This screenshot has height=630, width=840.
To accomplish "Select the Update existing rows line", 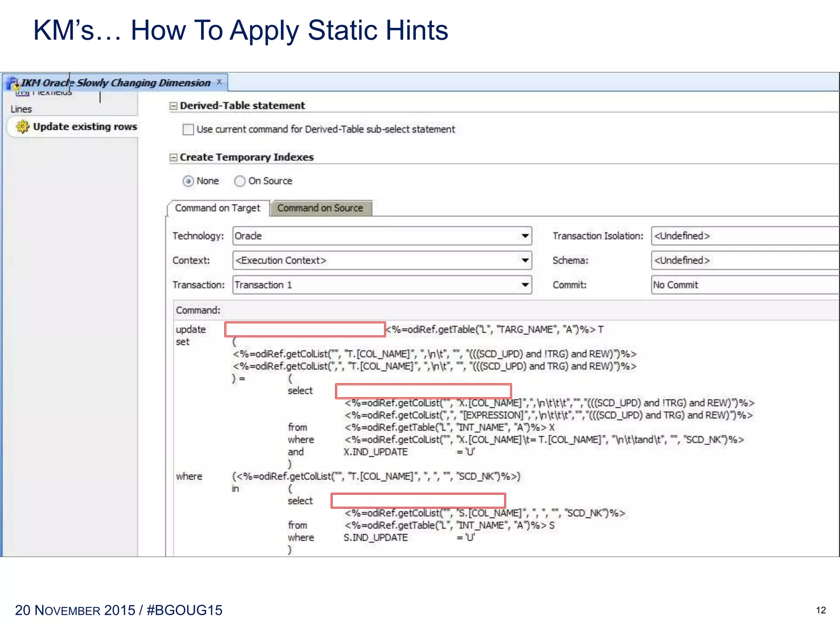I will 73,127.
